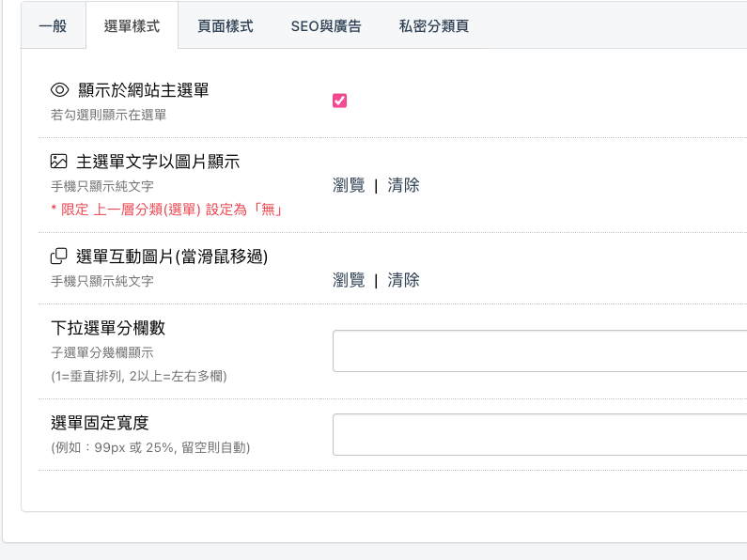Click the 若勾選則顯示在選單 description

109,115
